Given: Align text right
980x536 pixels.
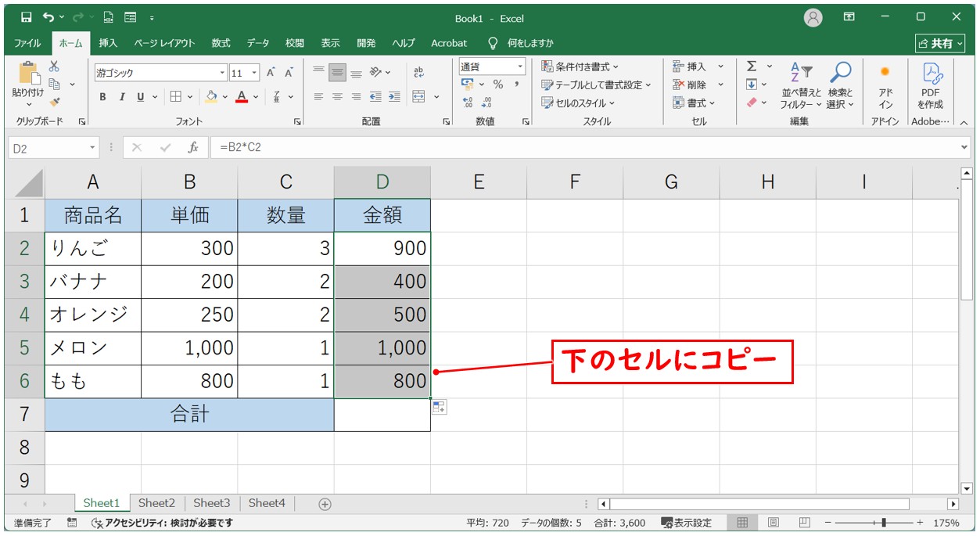Looking at the screenshot, I should coord(356,97).
